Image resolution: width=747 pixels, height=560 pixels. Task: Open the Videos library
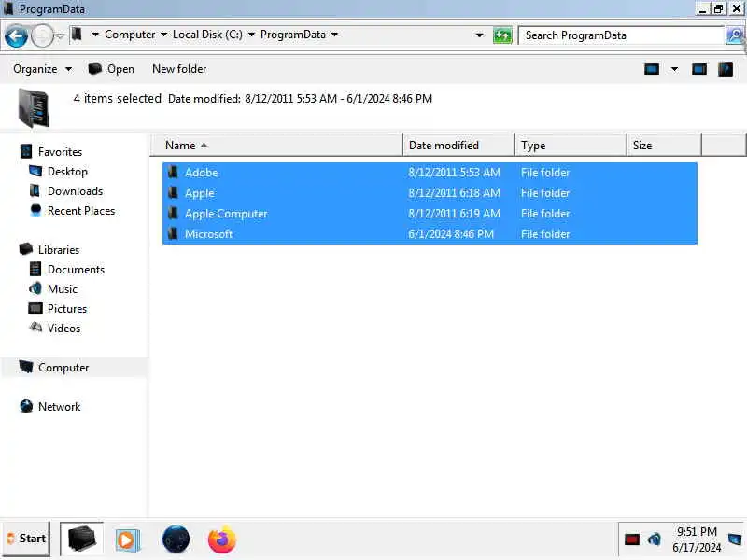(63, 329)
